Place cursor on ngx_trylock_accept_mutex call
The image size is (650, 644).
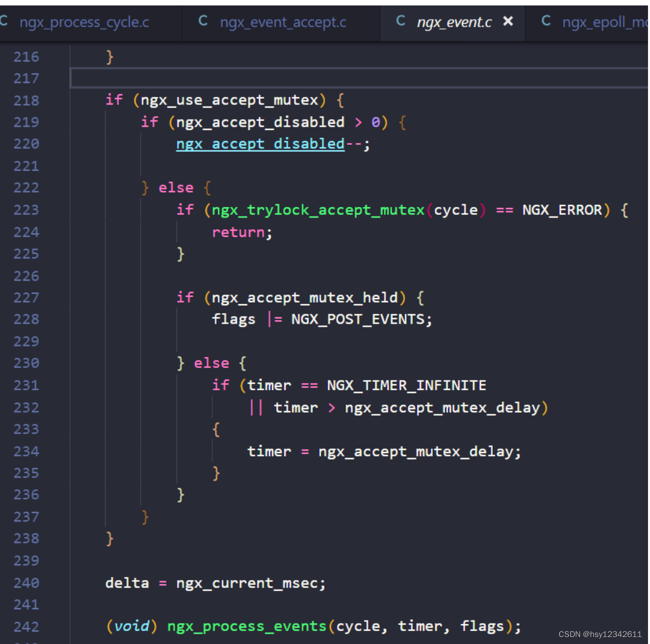tap(316, 209)
